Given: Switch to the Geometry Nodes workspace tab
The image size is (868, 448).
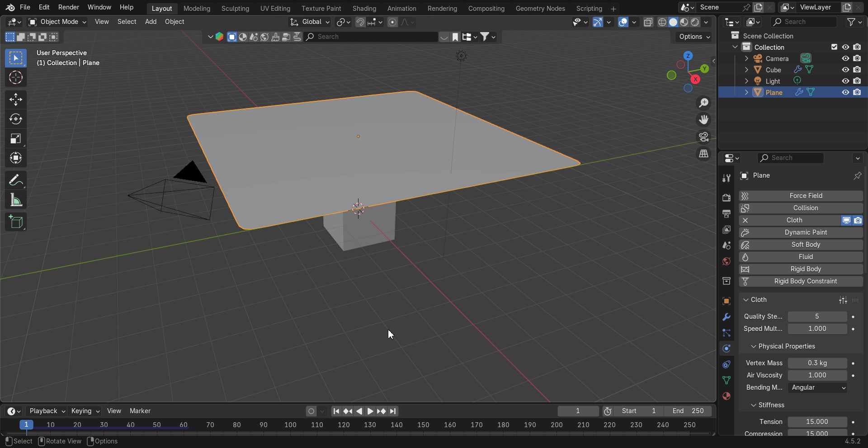Looking at the screenshot, I should coord(540,8).
